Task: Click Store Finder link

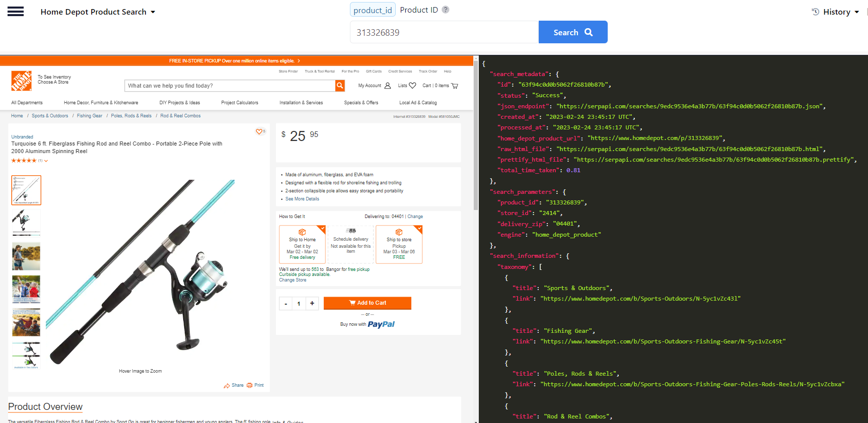Action: (288, 72)
